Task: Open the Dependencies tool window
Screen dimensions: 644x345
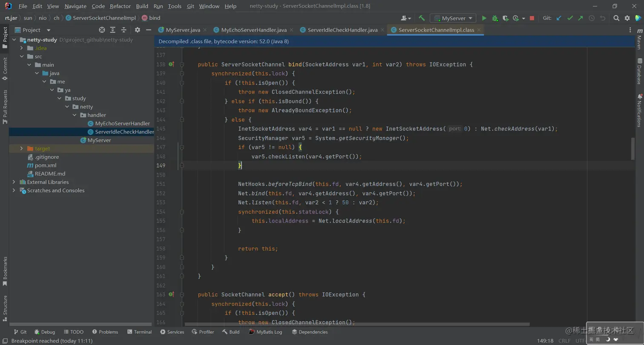Action: tap(310, 332)
